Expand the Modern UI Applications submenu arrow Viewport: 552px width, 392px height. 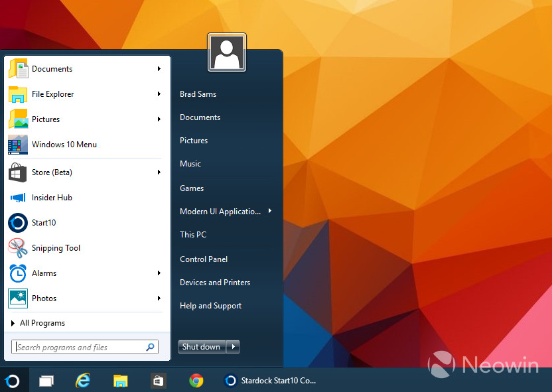(270, 211)
